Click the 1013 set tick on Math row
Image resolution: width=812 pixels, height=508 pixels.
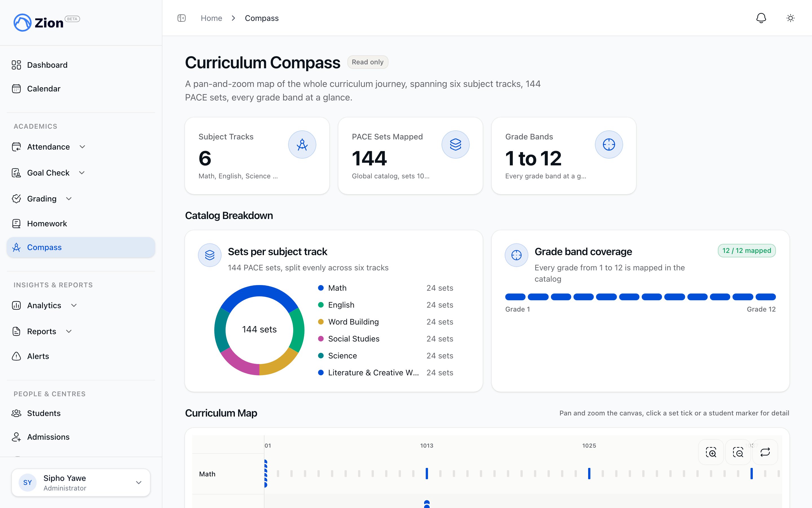tap(427, 474)
